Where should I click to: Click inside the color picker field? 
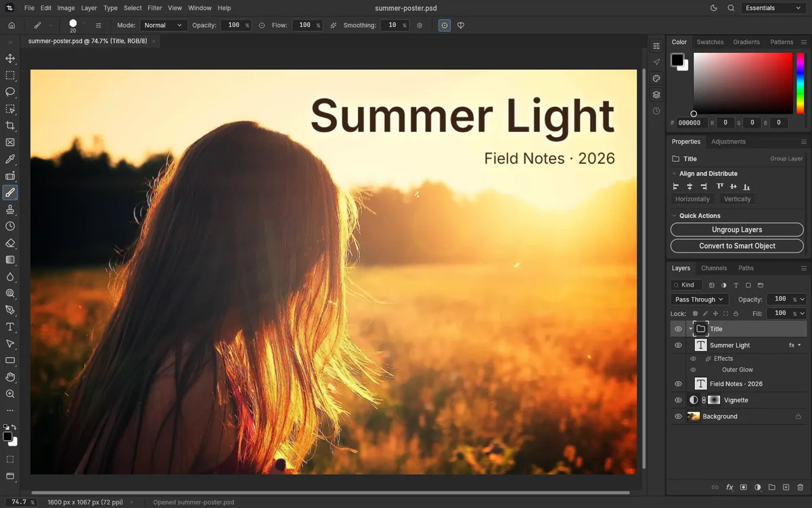pos(743,83)
